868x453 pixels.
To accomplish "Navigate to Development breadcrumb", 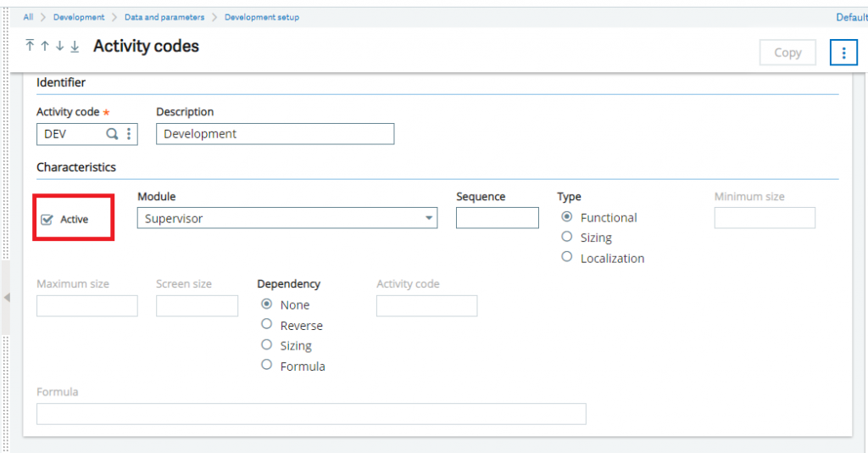I will tap(79, 17).
